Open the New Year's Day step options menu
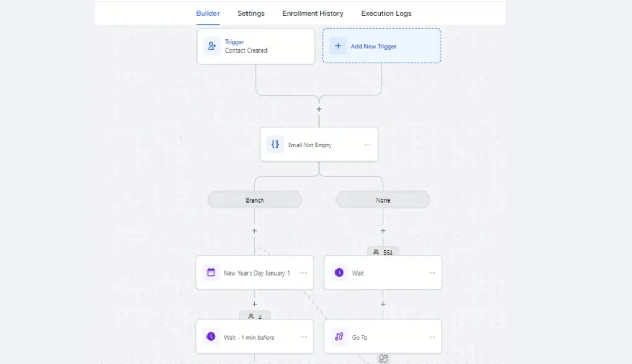632x364 pixels. point(303,272)
